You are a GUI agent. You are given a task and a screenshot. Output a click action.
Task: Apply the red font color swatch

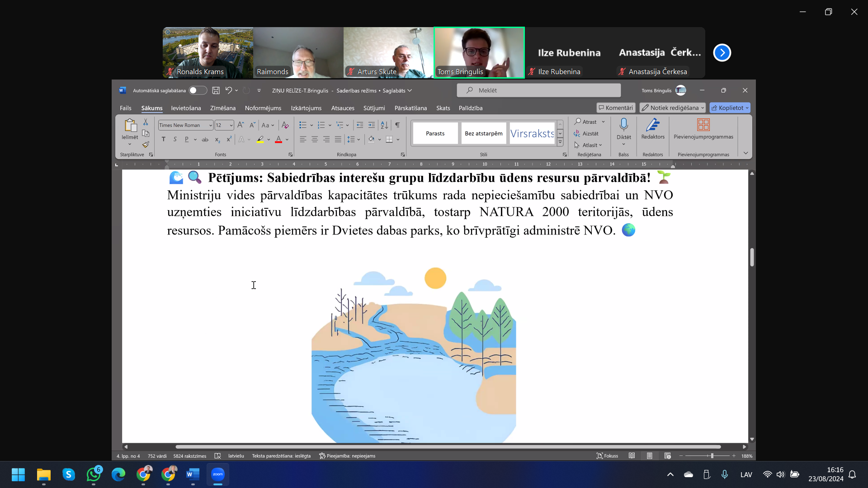point(278,139)
